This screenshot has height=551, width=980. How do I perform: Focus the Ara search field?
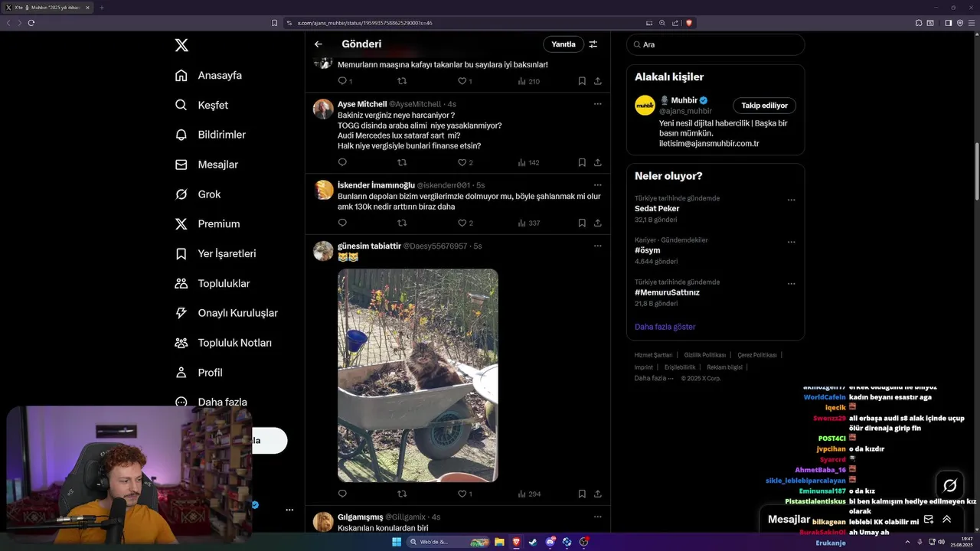click(715, 44)
